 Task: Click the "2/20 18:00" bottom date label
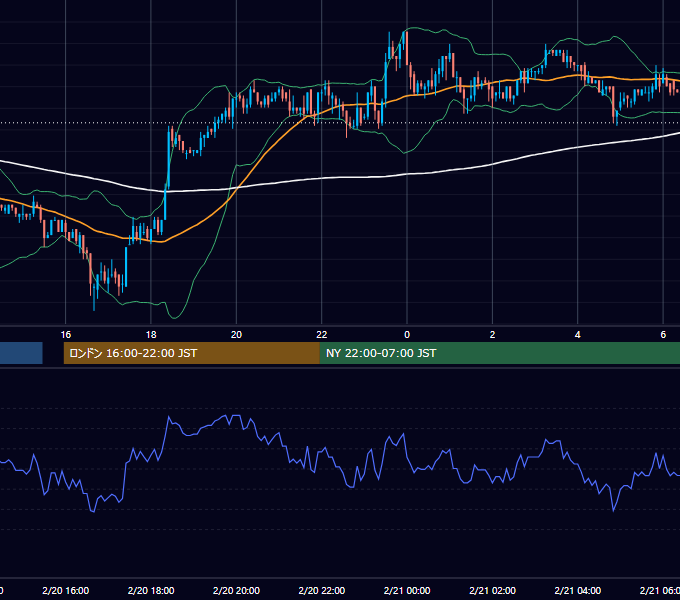[151, 590]
